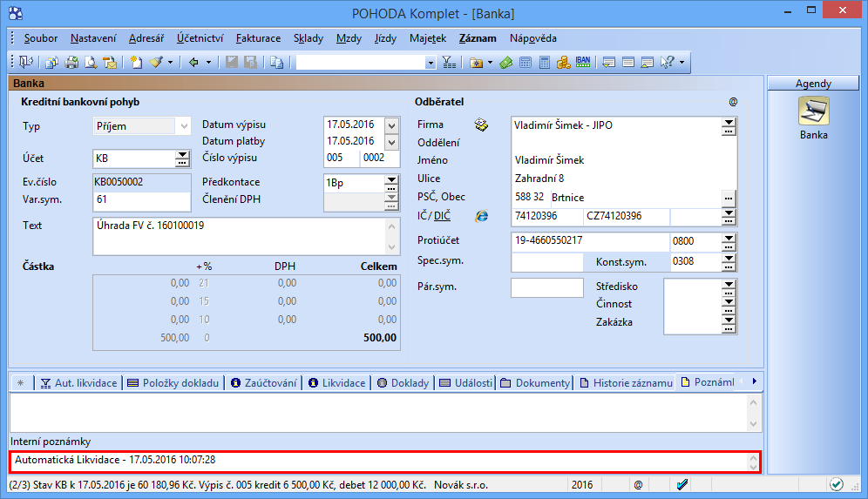Viewport: 868px width, 499px height.
Task: Open the Středisko list selector
Action: pos(729,287)
